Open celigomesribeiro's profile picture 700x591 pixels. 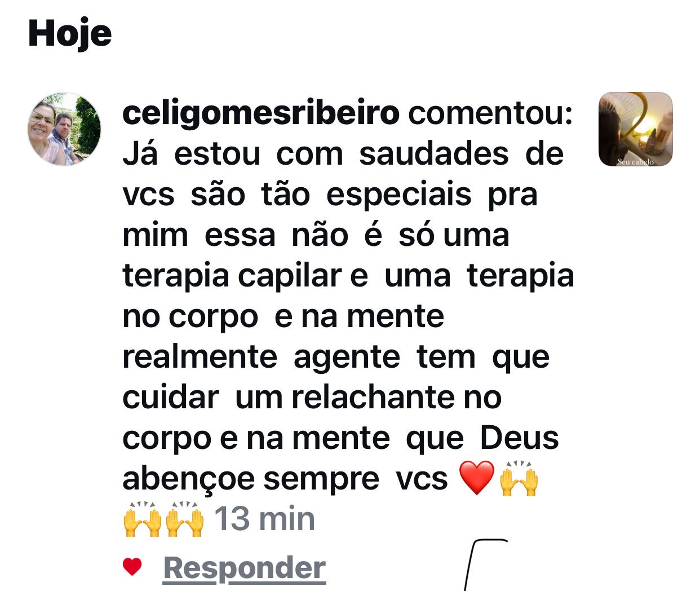tap(64, 129)
